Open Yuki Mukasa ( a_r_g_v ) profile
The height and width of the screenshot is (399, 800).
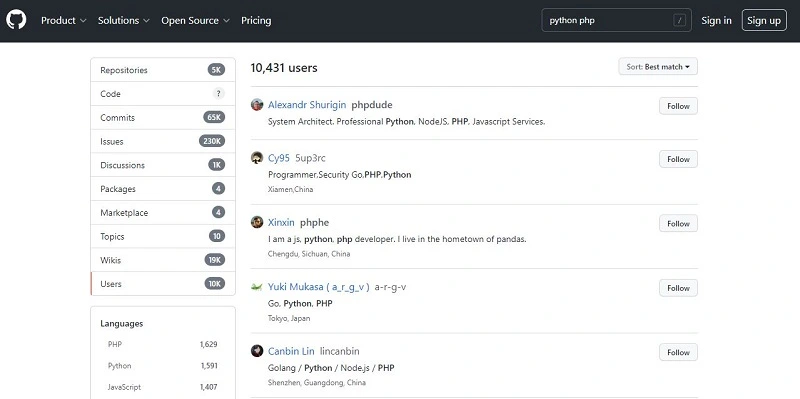point(318,287)
